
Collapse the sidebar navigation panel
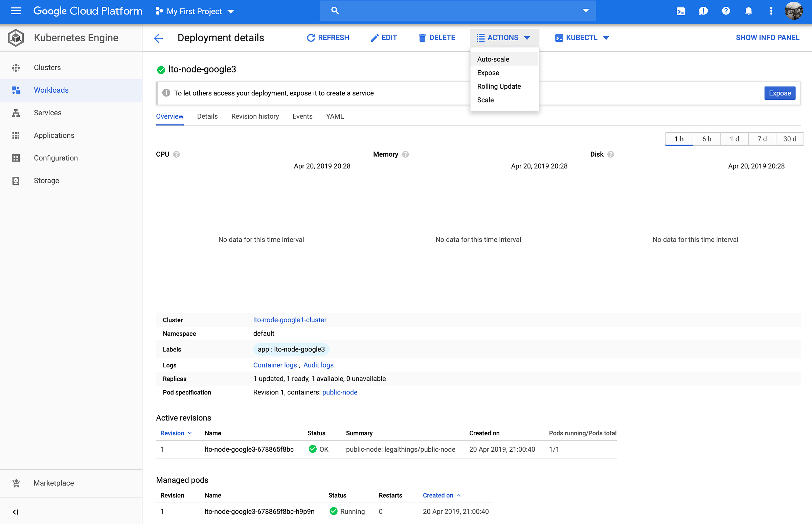point(15,512)
